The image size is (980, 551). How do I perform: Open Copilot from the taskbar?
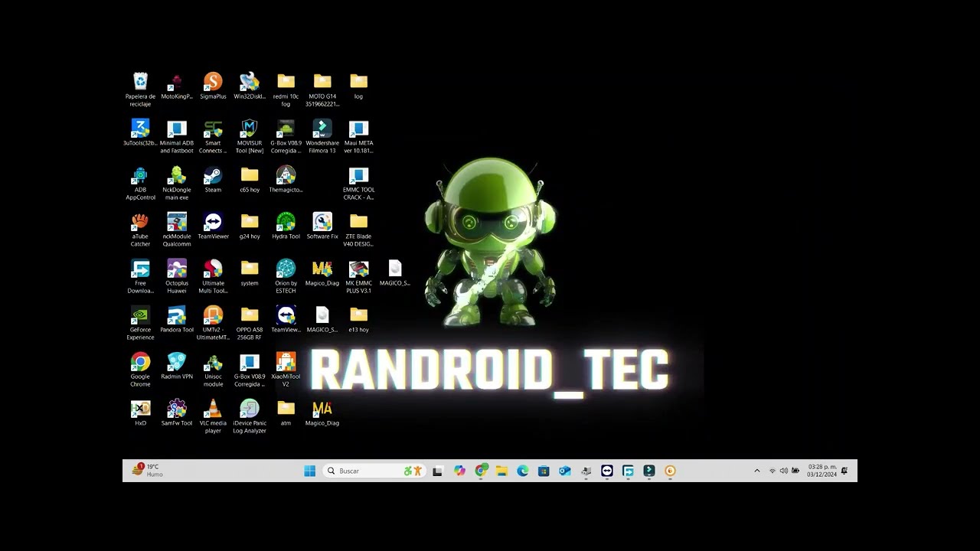(459, 471)
